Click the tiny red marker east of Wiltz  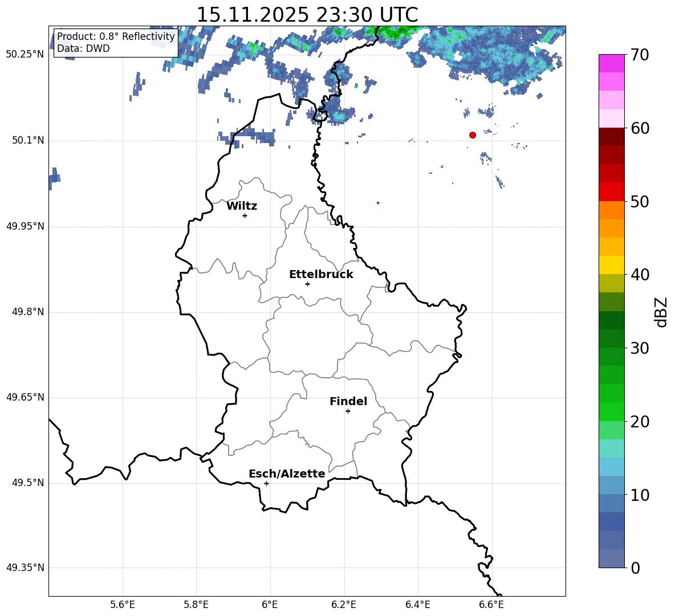pyautogui.click(x=377, y=203)
